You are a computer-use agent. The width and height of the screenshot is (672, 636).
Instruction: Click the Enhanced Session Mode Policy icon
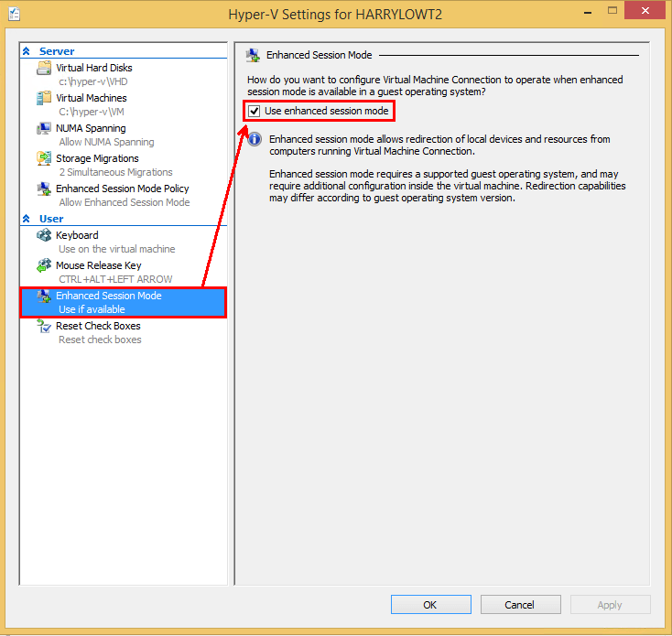(44, 189)
